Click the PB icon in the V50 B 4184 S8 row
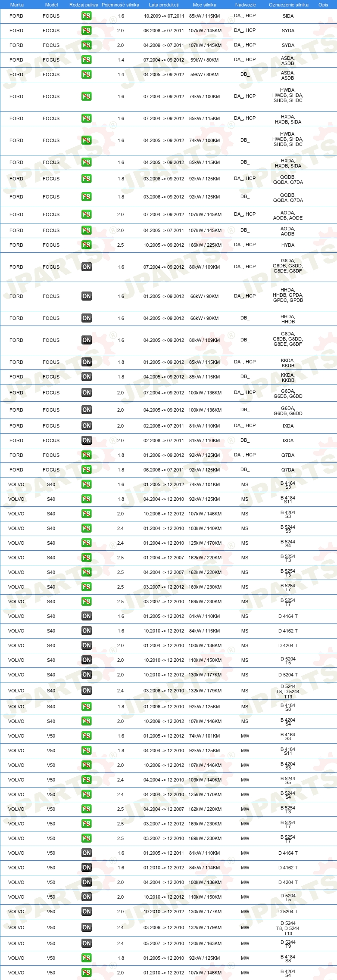The width and height of the screenshot is (337, 980). pos(87,958)
